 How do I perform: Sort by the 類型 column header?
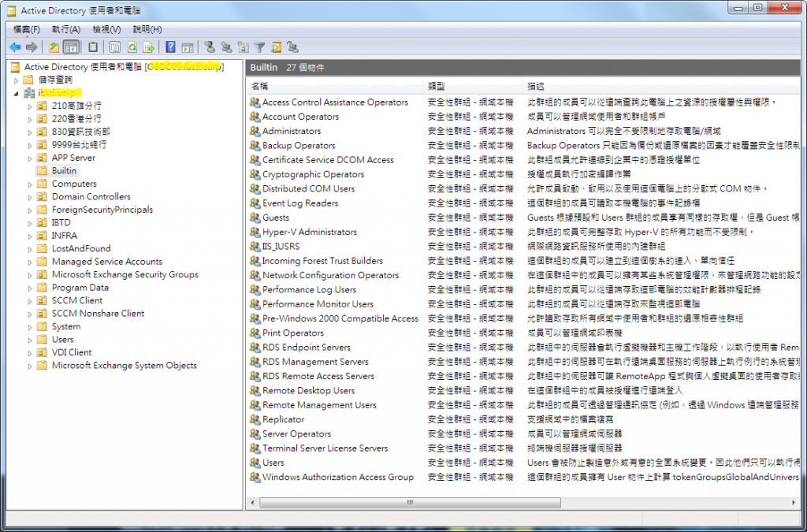point(473,86)
